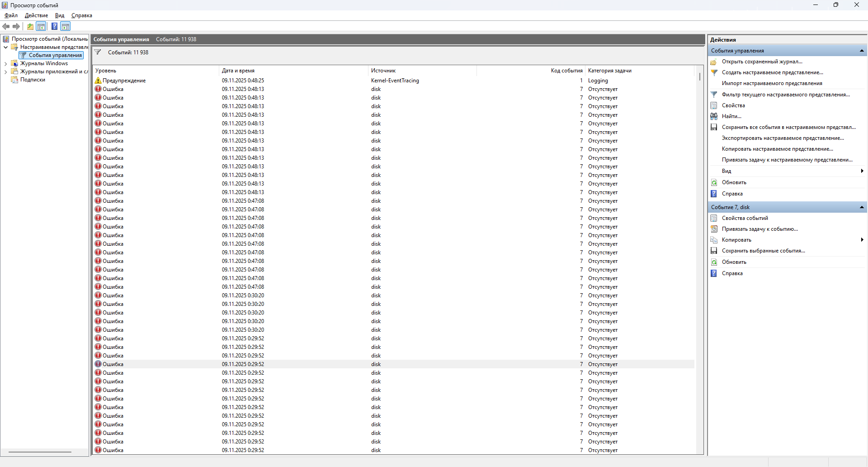Expand the Журналы Windows tree node
Viewport: 868px width, 467px height.
5,64
